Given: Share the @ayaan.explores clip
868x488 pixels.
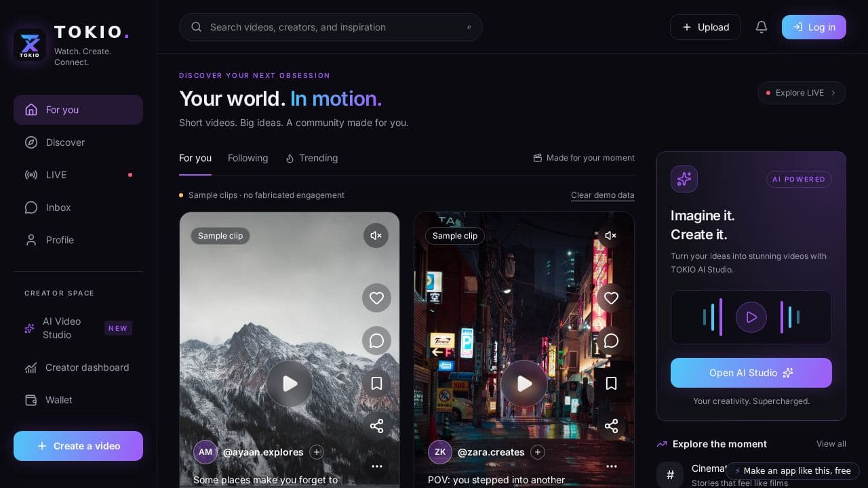Looking at the screenshot, I should coord(376,426).
